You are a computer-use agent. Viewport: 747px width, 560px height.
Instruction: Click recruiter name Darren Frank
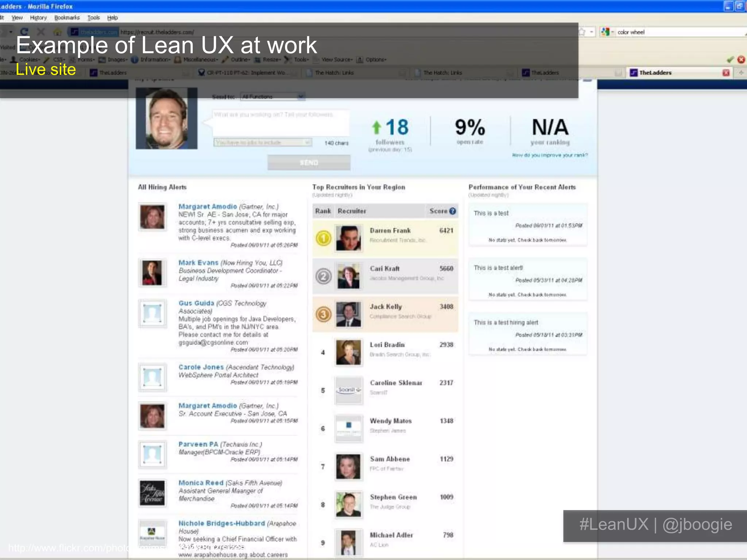(390, 230)
